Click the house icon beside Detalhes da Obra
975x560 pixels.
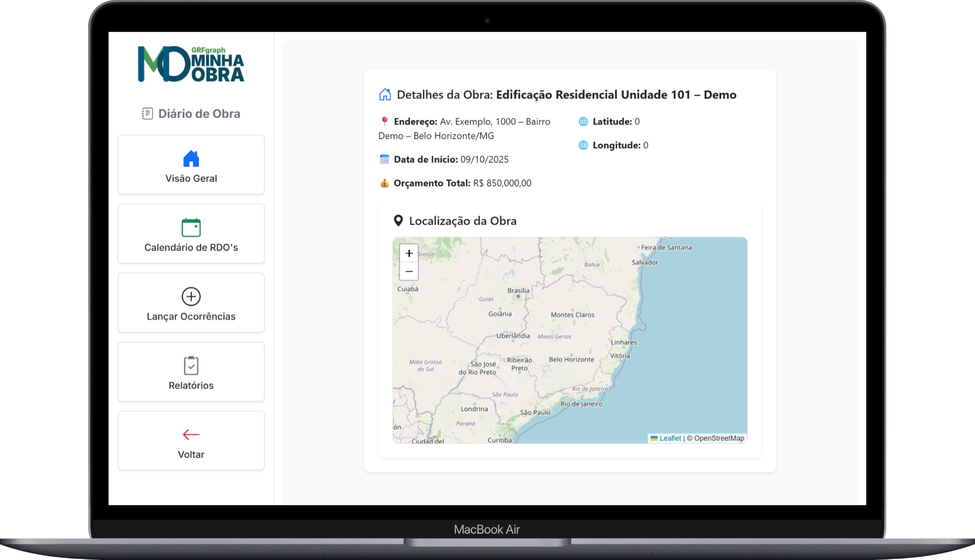385,95
